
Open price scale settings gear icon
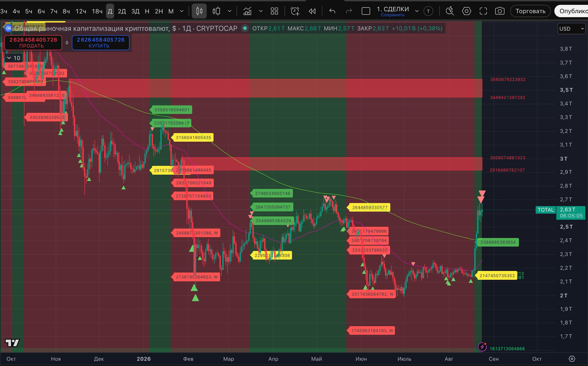572,359
